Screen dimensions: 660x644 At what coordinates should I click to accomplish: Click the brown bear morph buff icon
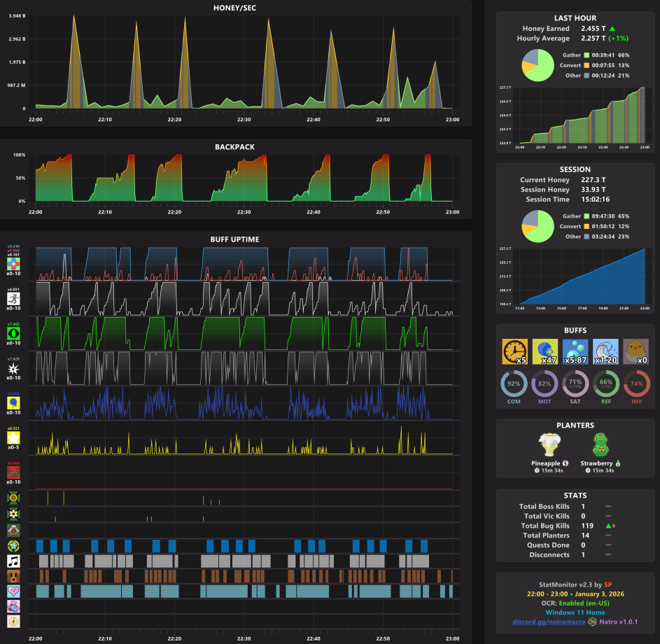tap(13, 576)
